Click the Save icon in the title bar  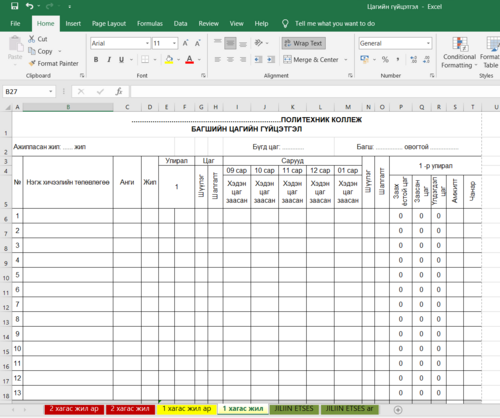(14, 6)
